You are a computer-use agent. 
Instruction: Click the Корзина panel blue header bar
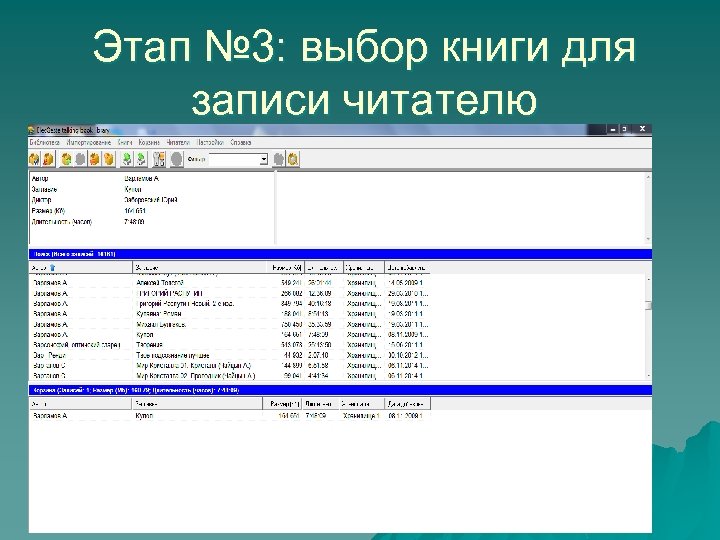pyautogui.click(x=340, y=390)
